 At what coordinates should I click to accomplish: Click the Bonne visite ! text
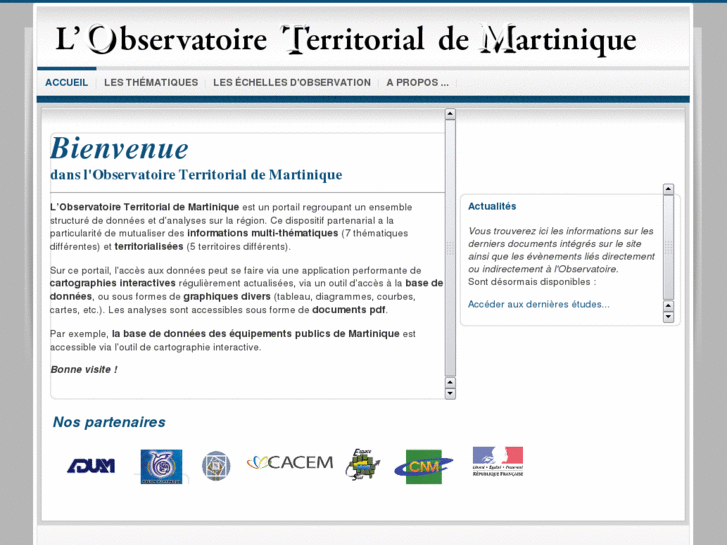(x=84, y=370)
